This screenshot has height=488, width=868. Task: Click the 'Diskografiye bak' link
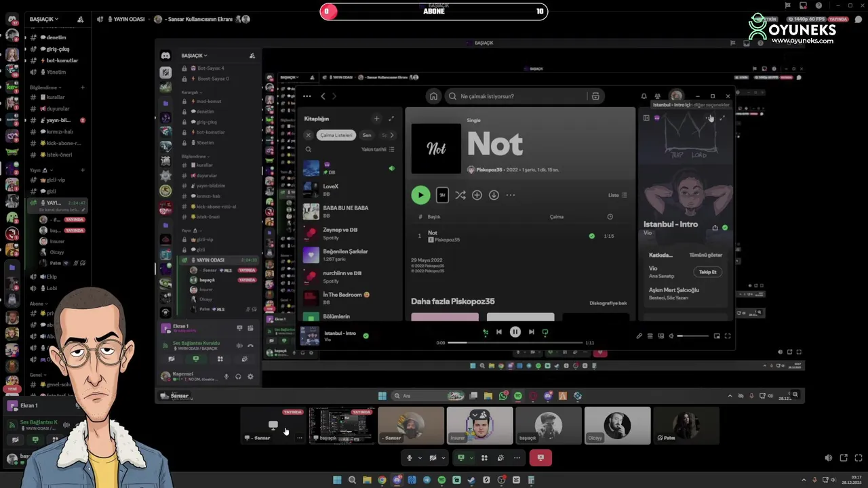(x=608, y=303)
